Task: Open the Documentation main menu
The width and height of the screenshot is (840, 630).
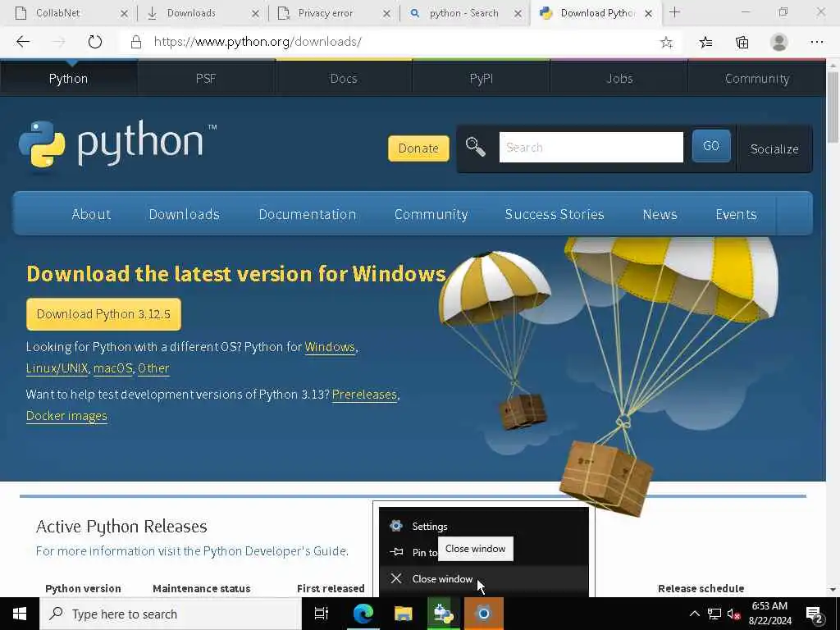Action: tap(308, 214)
